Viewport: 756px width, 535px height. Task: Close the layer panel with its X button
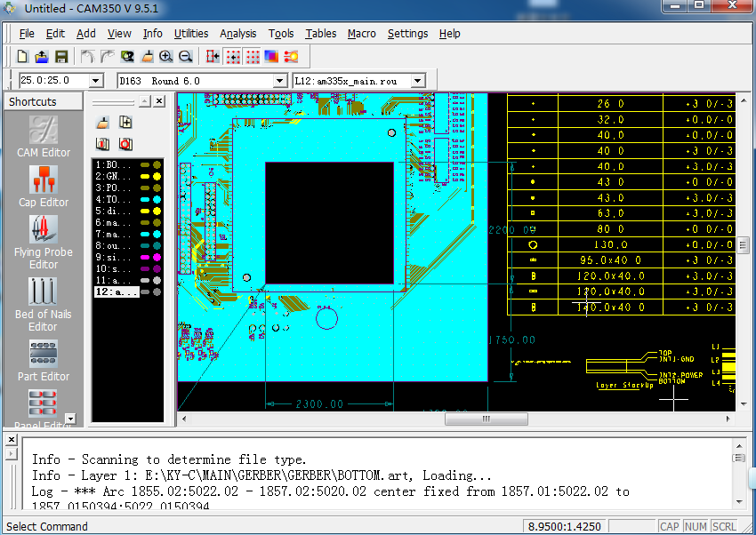click(x=159, y=101)
